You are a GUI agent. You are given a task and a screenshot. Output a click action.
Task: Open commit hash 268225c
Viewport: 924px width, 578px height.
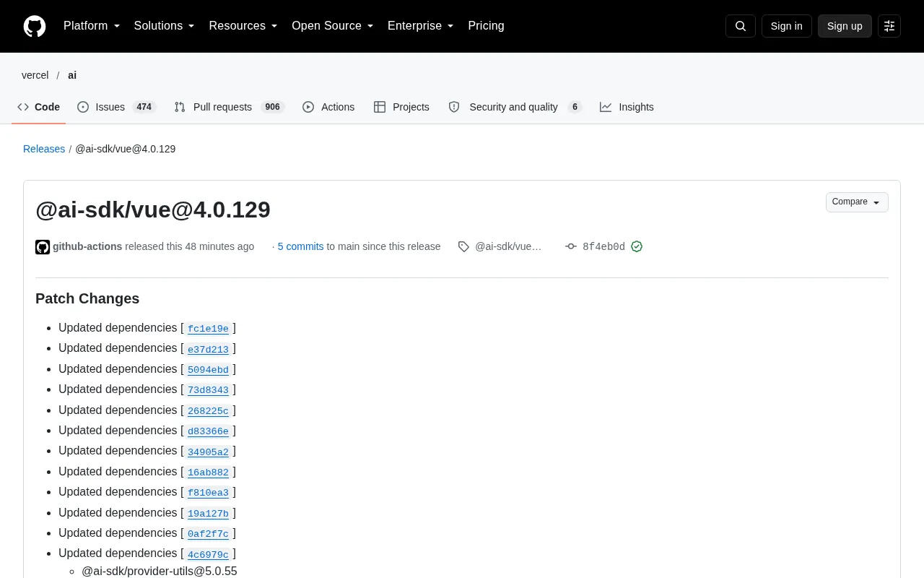[208, 411]
